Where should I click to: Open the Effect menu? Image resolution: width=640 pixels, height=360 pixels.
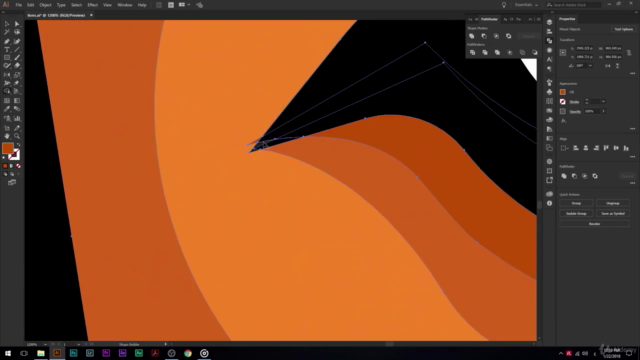click(93, 5)
